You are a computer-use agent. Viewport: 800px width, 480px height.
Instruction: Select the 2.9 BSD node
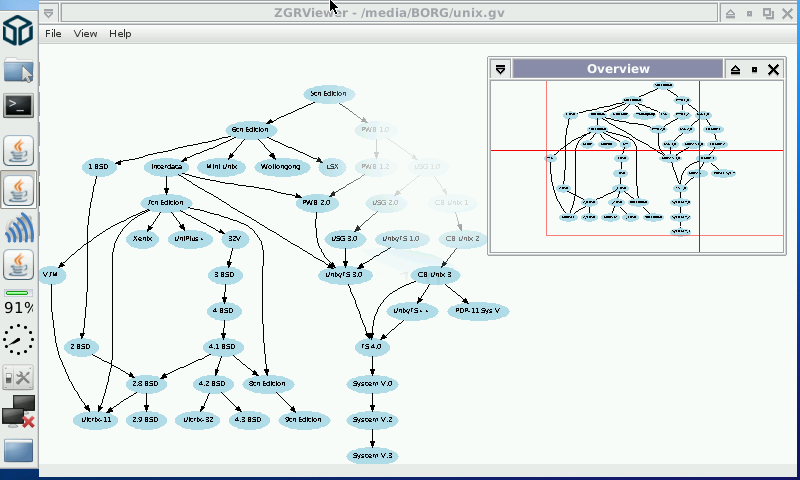(x=146, y=420)
